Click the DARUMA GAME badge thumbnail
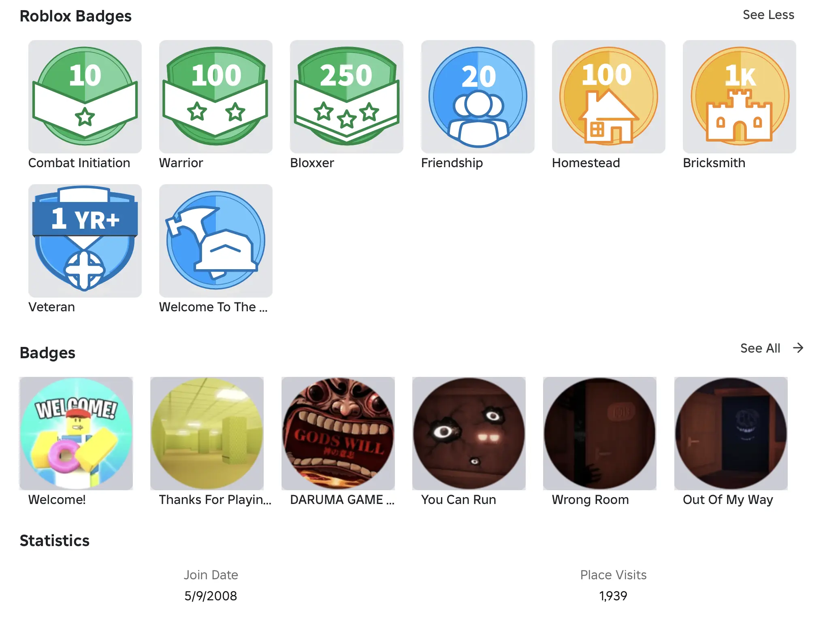The height and width of the screenshot is (625, 840). (x=338, y=433)
